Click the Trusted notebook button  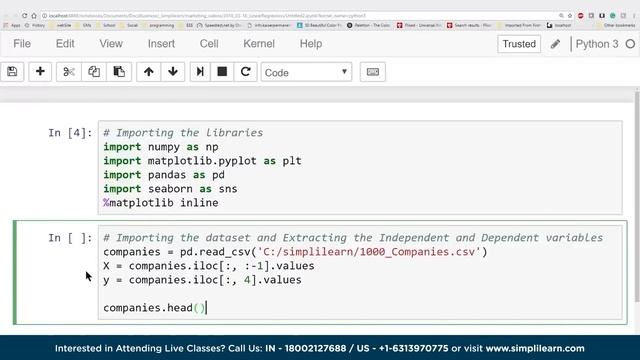click(519, 44)
